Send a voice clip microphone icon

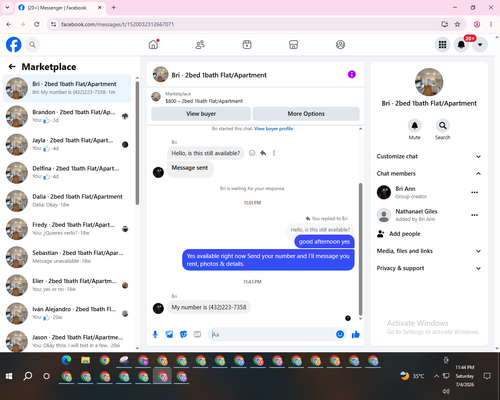click(155, 334)
